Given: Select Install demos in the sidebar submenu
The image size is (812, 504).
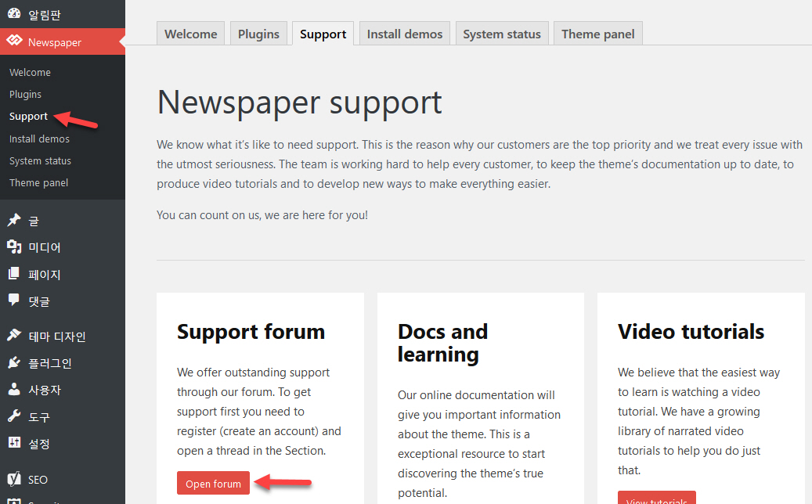Looking at the screenshot, I should tap(39, 139).
